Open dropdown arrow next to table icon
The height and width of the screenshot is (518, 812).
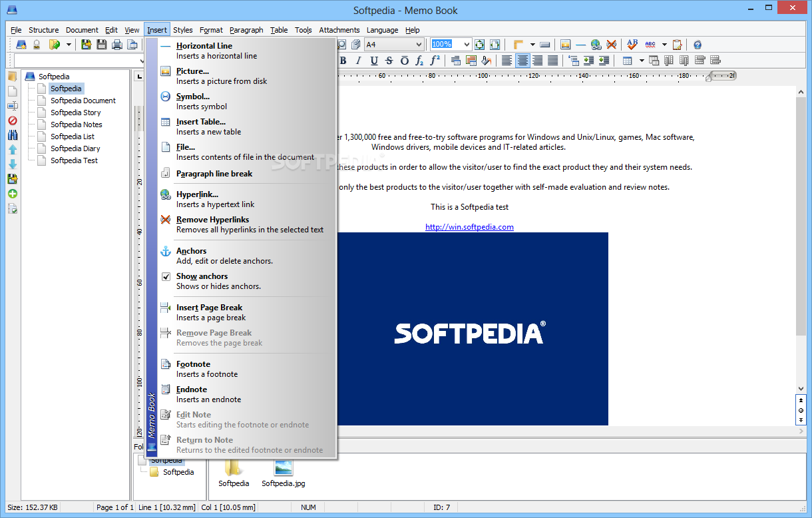coord(642,61)
